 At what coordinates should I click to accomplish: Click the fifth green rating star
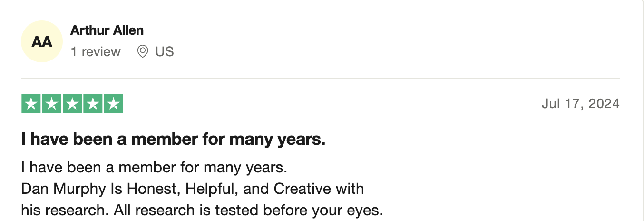pyautogui.click(x=113, y=103)
